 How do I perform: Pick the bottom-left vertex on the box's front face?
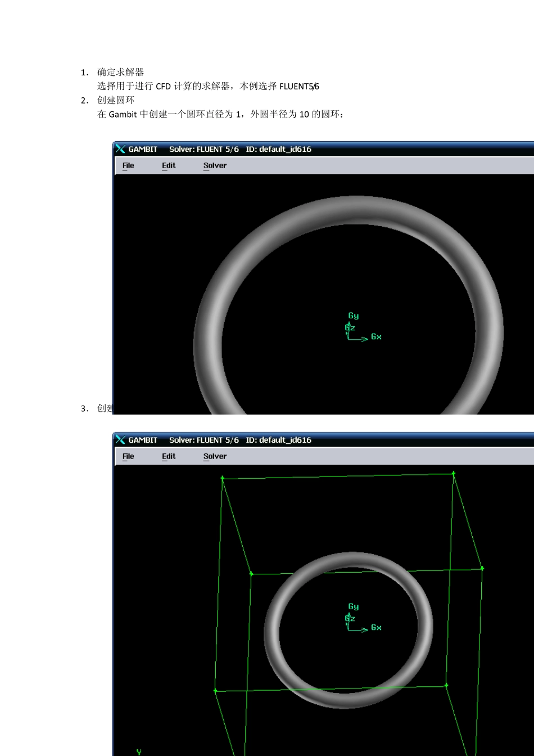pos(215,690)
